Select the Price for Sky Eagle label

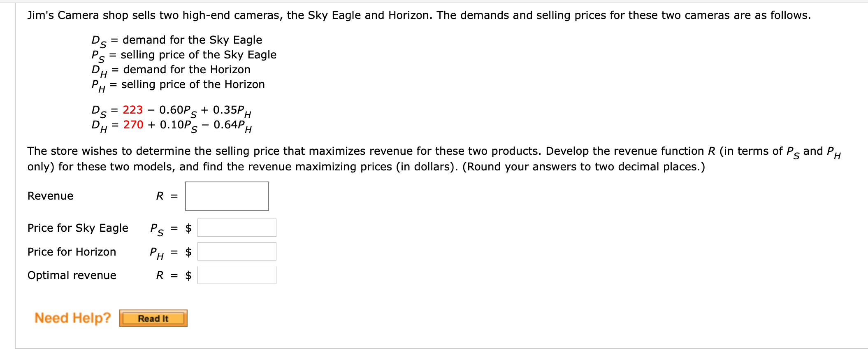[x=78, y=228]
